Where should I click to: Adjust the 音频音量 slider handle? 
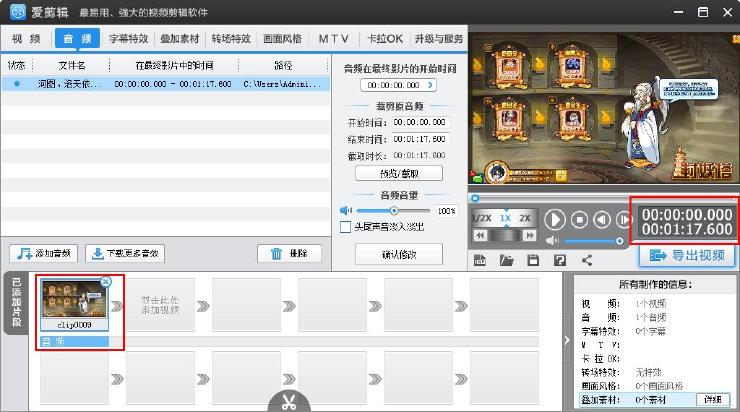tap(394, 210)
